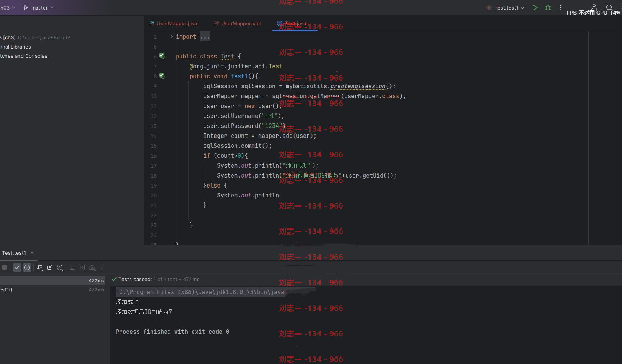Toggle Show Passed tests checkmark button
622x364 pixels.
pos(17,267)
